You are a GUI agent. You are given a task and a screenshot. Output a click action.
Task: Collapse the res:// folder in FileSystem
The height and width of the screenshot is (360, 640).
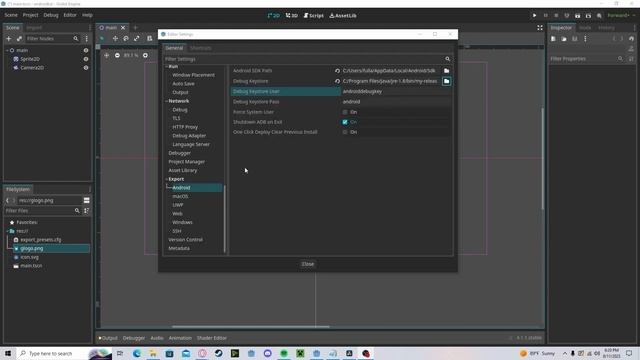[x=7, y=231]
